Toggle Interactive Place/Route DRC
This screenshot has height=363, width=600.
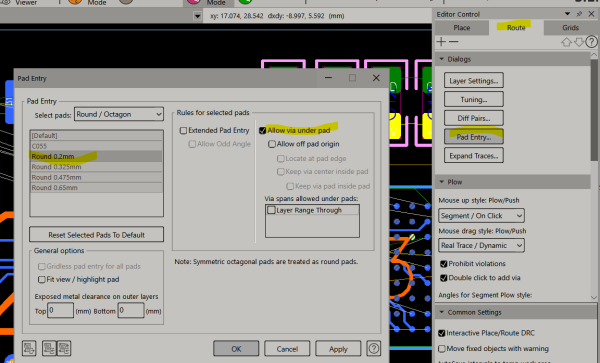click(x=442, y=333)
